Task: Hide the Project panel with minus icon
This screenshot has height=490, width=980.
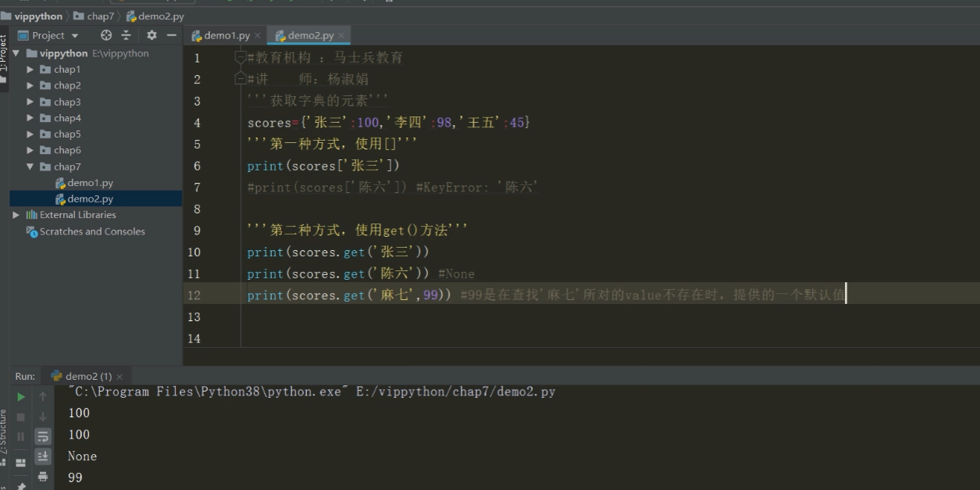Action: (172, 35)
